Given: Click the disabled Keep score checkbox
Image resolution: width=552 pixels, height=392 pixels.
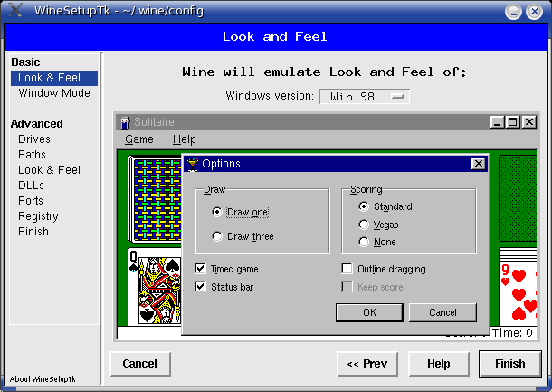Looking at the screenshot, I should tap(347, 287).
